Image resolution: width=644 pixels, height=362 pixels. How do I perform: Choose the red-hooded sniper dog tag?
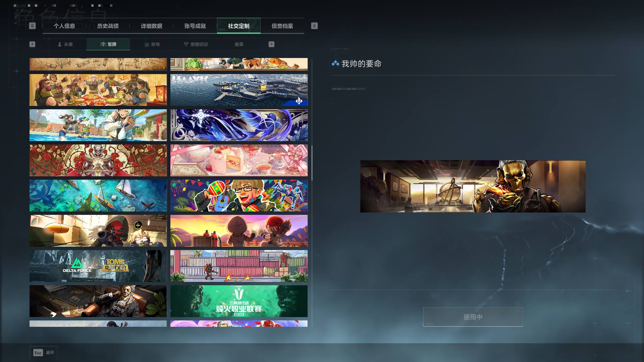(98, 231)
